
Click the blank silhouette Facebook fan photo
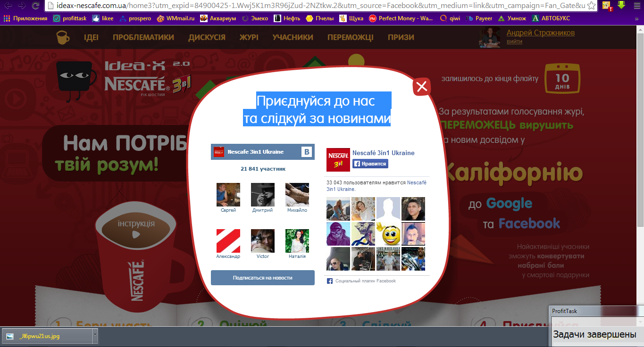[x=388, y=209]
